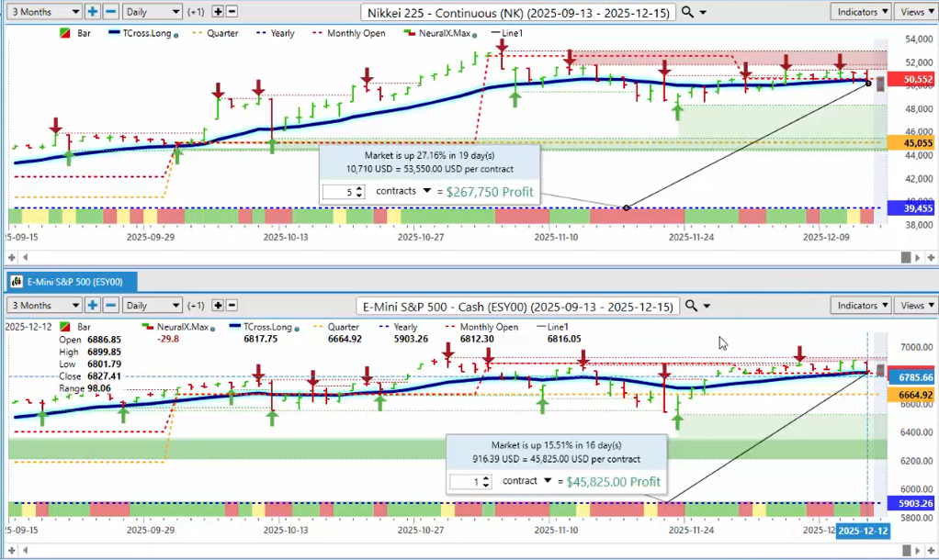Click the black minus decrement button on Nikkei toolbar
The width and height of the screenshot is (939, 560).
tap(232, 12)
